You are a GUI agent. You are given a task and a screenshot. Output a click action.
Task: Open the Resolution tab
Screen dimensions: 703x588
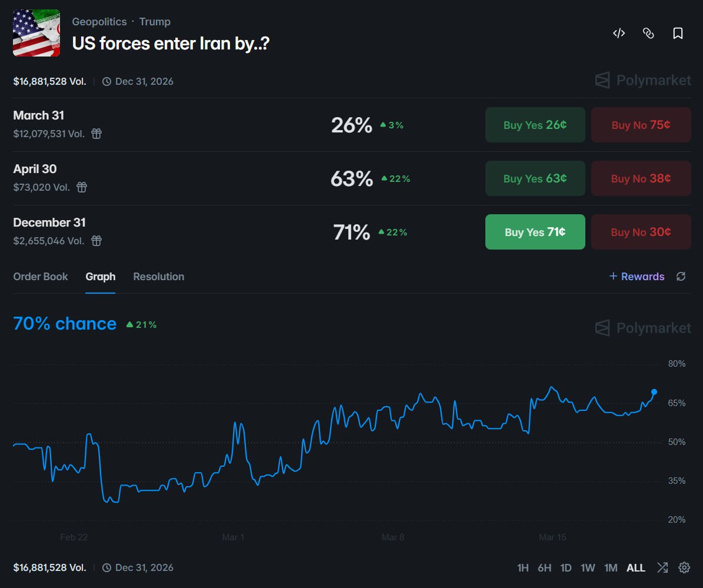click(158, 276)
